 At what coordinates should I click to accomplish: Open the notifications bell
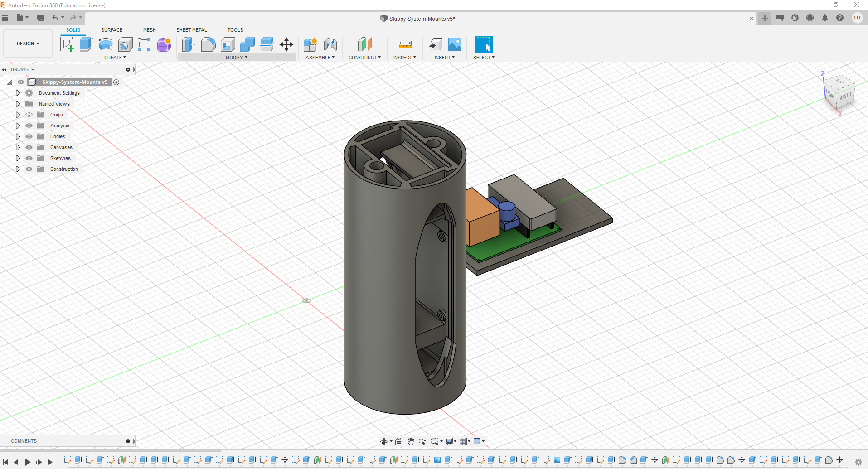tap(825, 18)
